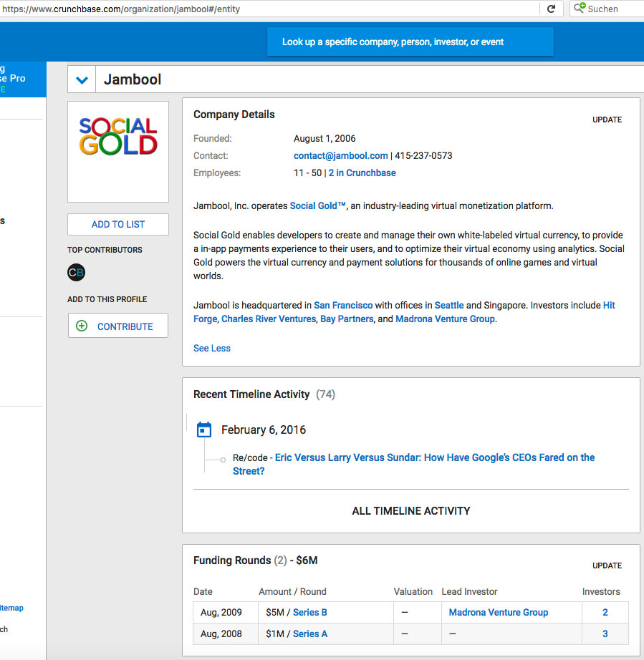This screenshot has width=644, height=660.
Task: Select the founded date August 1, 2006
Action: click(325, 138)
